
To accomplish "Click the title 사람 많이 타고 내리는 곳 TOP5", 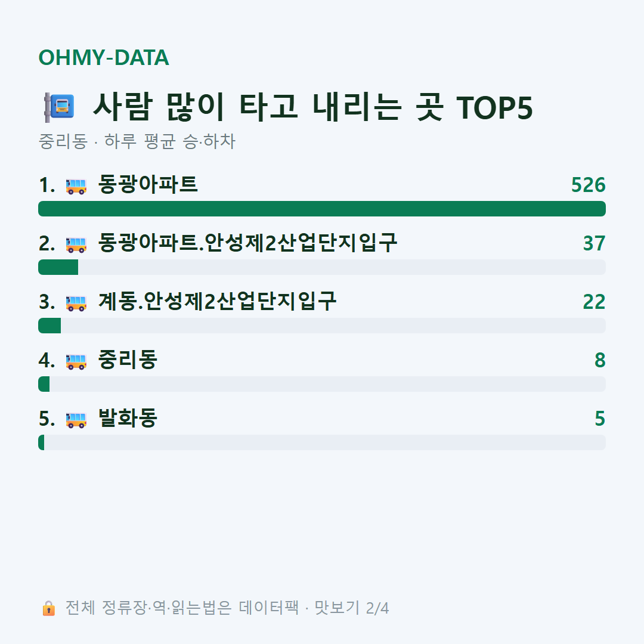I will tap(312, 107).
